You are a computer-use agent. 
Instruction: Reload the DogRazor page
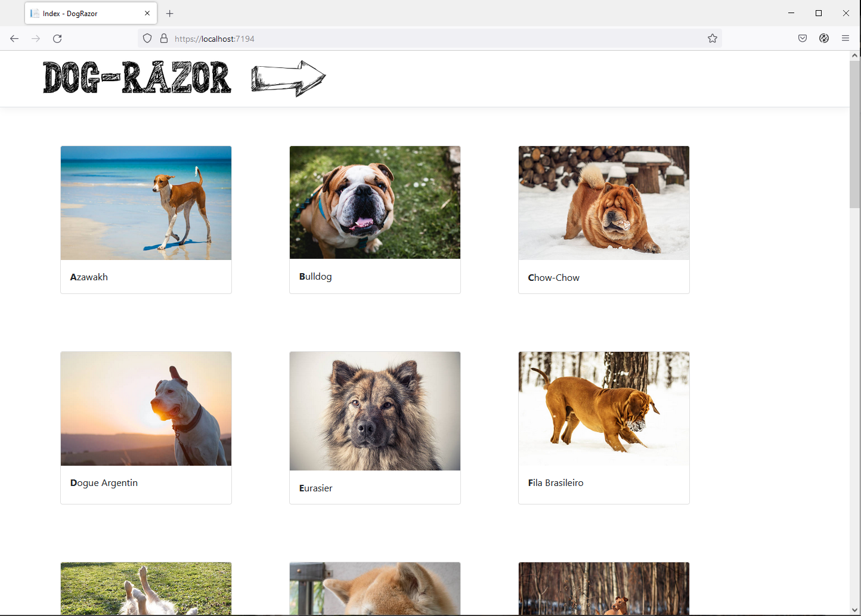57,38
